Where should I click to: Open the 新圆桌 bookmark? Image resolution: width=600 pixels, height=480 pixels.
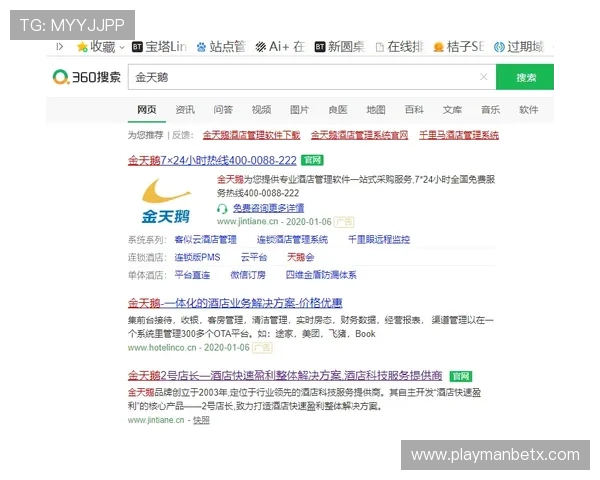(x=339, y=47)
